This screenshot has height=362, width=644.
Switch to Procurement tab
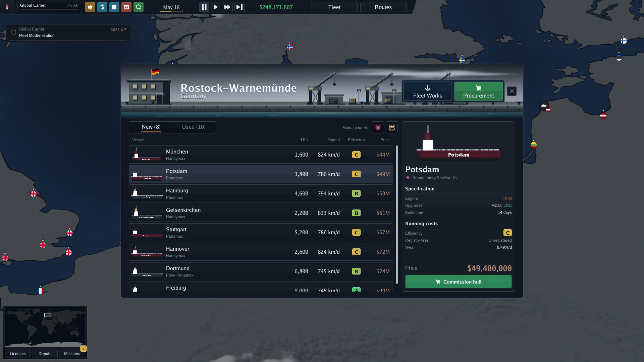coord(479,91)
